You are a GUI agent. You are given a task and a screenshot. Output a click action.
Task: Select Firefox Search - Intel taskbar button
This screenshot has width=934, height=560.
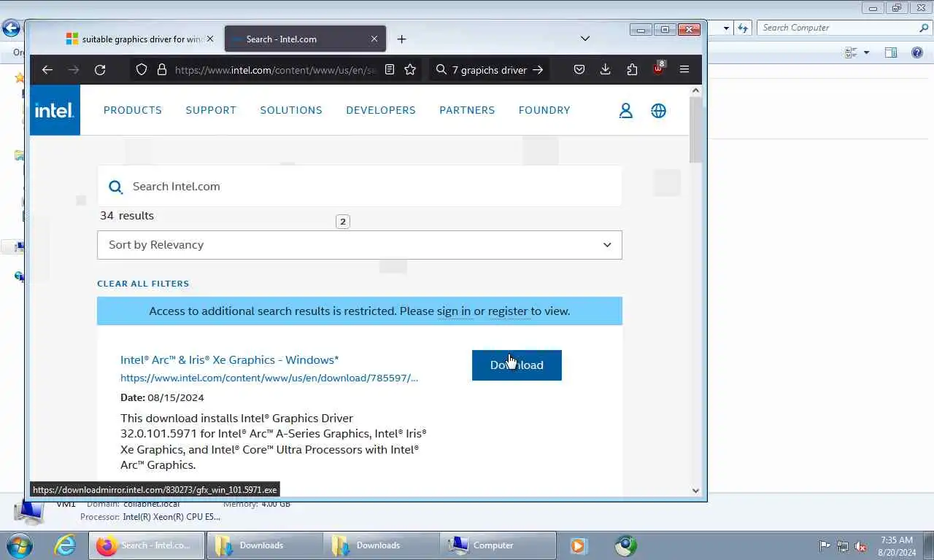(x=147, y=545)
